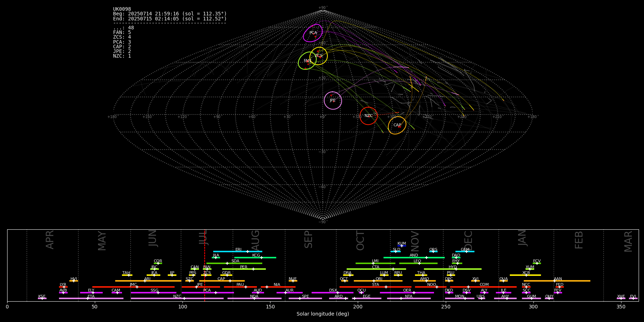Image resolution: width=644 pixels, height=322 pixels.
Task: Click the KCG shower bar in timeline
Action: [x=255, y=257]
